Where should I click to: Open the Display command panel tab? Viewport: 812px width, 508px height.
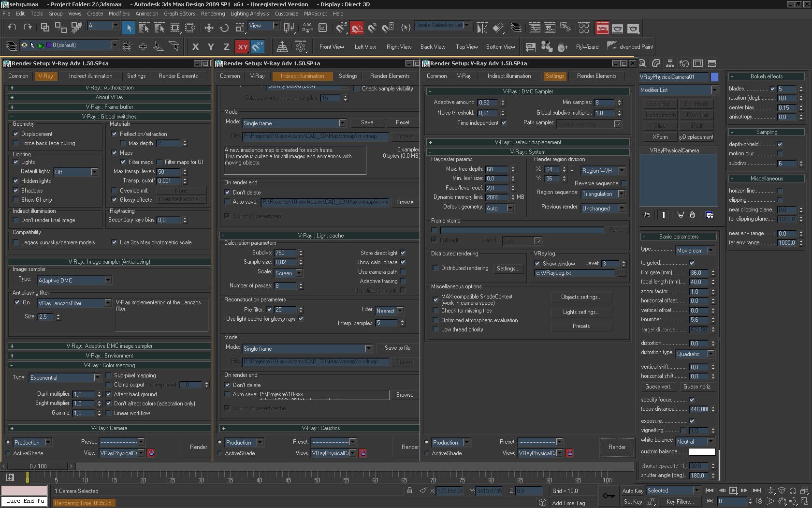pos(697,63)
